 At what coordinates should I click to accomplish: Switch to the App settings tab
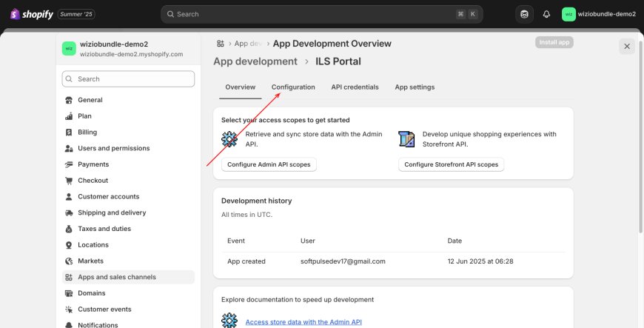coord(415,87)
